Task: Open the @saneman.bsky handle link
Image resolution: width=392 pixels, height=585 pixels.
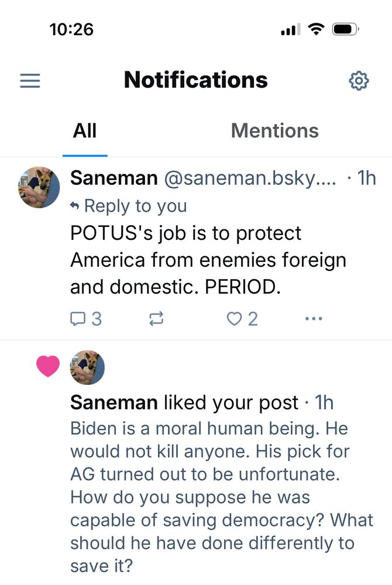Action: (250, 178)
